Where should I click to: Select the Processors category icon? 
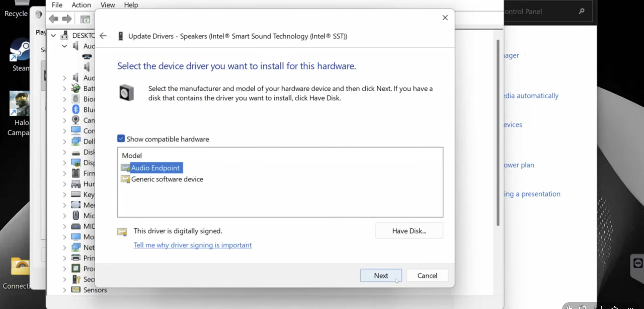(x=76, y=268)
